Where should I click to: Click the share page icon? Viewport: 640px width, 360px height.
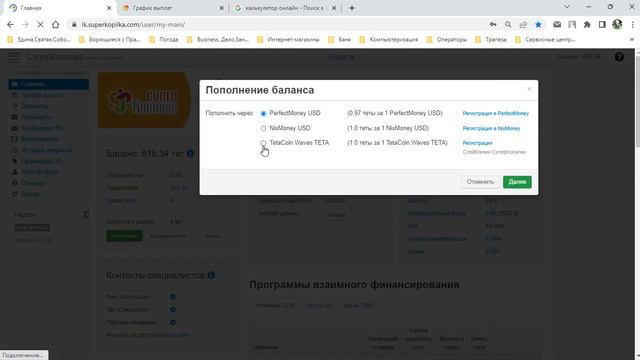[523, 25]
